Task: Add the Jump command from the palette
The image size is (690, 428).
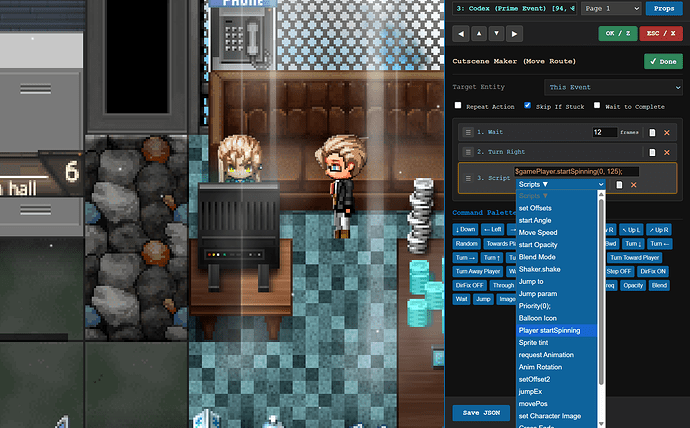Action: coord(483,299)
